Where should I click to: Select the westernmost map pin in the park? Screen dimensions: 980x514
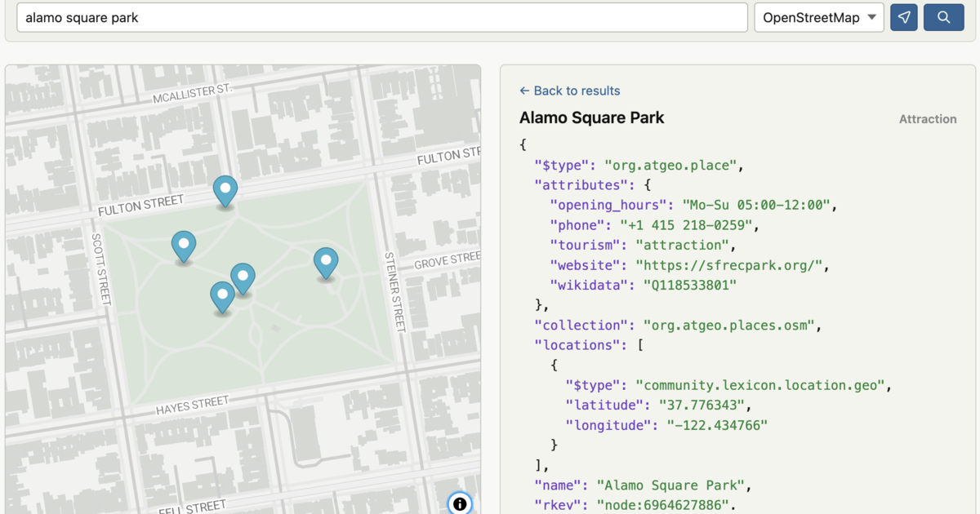click(x=184, y=245)
